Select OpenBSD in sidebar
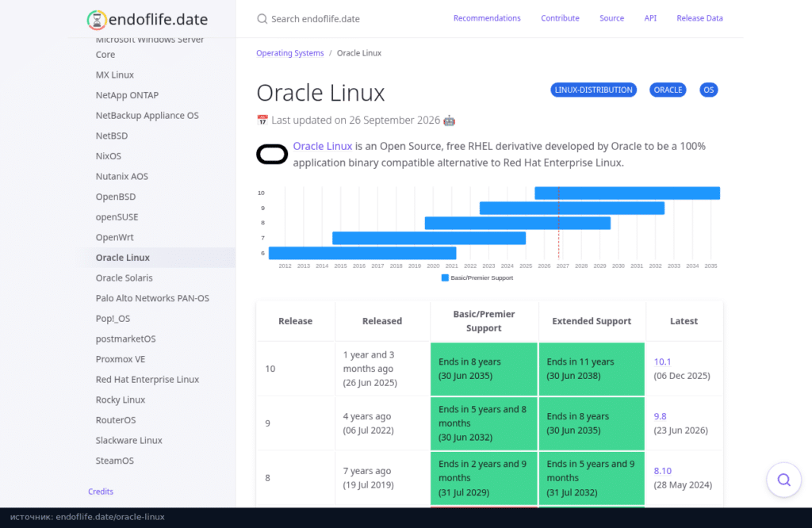812x528 pixels. point(116,197)
